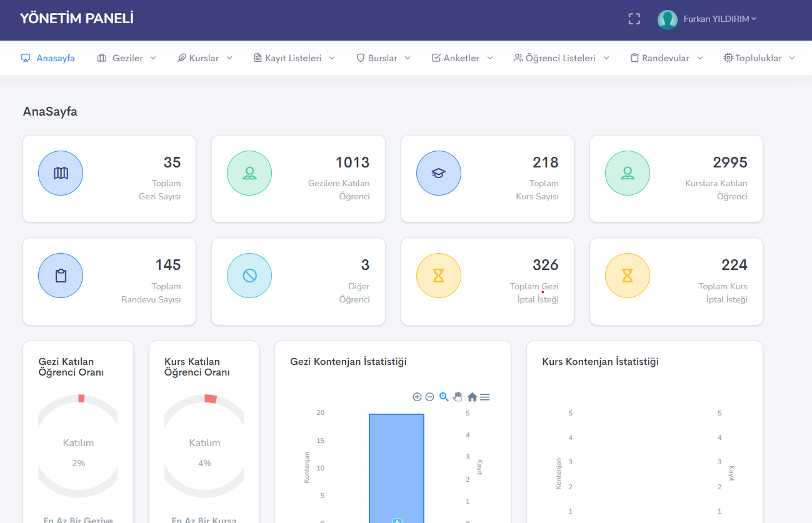The height and width of the screenshot is (523, 812).
Task: Expand the Geziler dropdown chevron
Action: (x=153, y=58)
